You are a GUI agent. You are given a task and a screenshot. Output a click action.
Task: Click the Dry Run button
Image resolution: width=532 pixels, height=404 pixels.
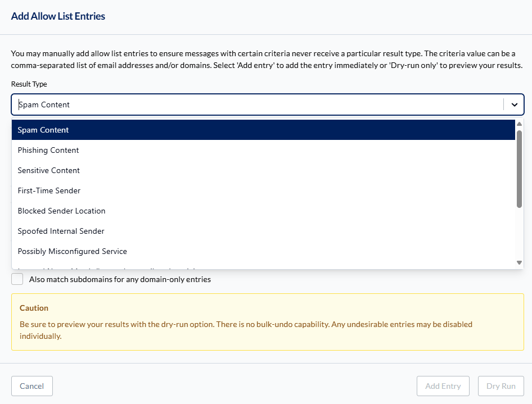(x=501, y=386)
